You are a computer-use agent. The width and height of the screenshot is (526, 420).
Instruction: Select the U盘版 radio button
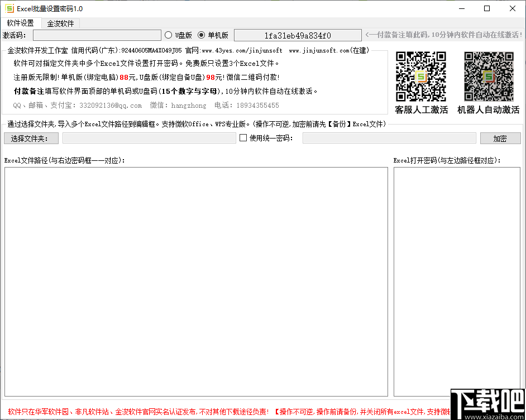point(168,35)
